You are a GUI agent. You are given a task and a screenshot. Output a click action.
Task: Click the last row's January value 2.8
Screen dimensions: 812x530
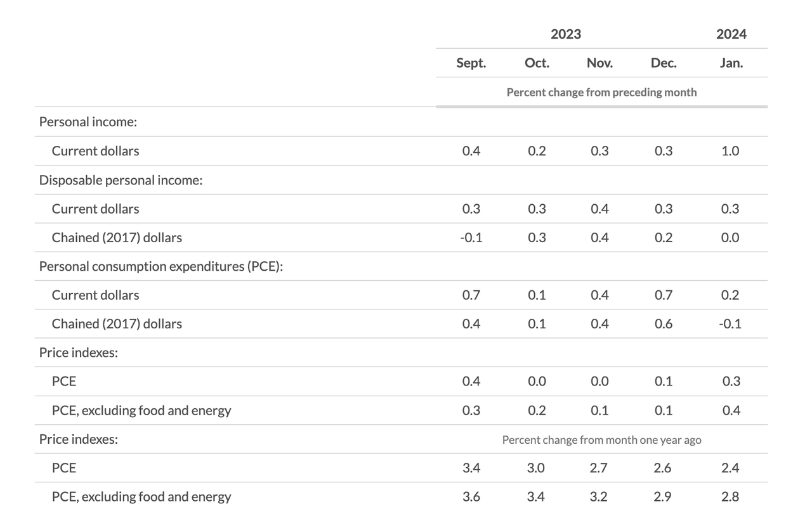tap(730, 497)
